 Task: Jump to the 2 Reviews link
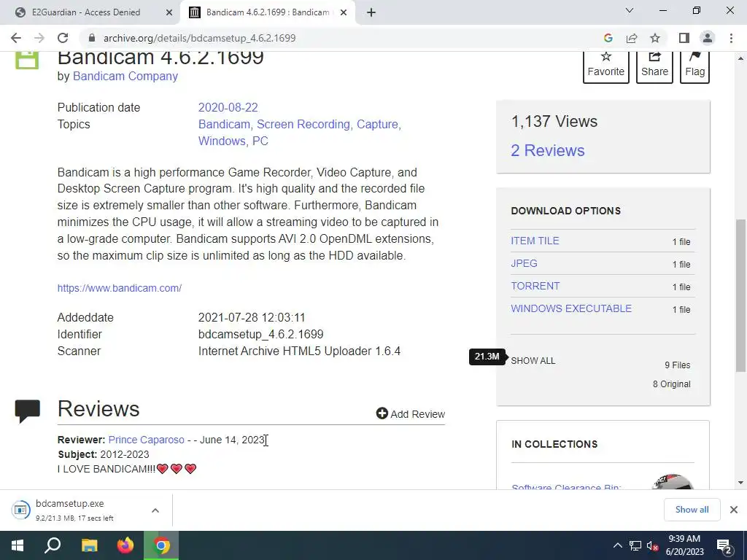[x=548, y=150]
